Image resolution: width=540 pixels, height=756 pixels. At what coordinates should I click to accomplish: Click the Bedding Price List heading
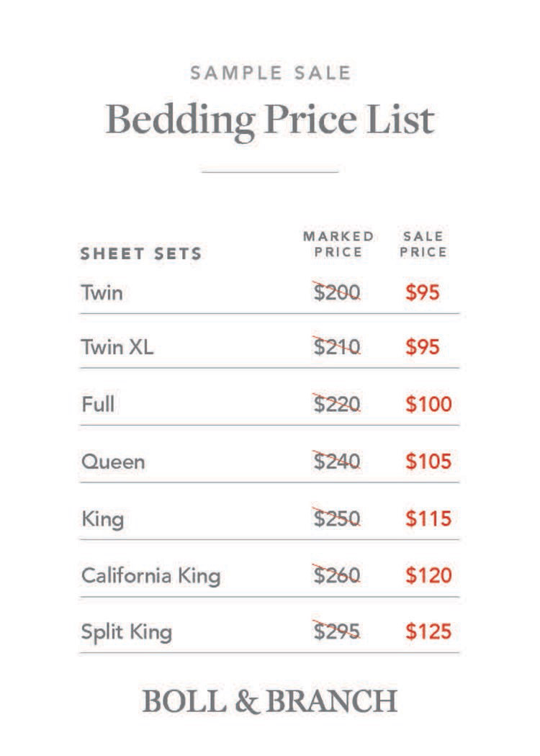coord(270,120)
